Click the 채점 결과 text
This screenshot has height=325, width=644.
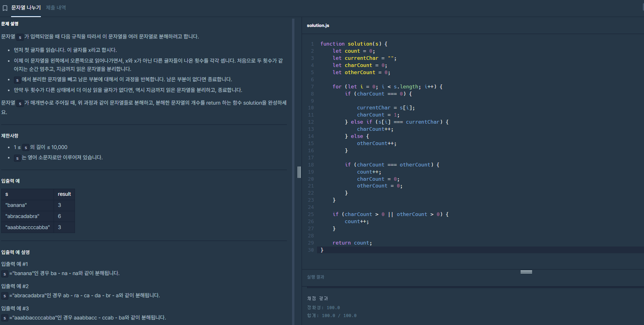coord(317,298)
